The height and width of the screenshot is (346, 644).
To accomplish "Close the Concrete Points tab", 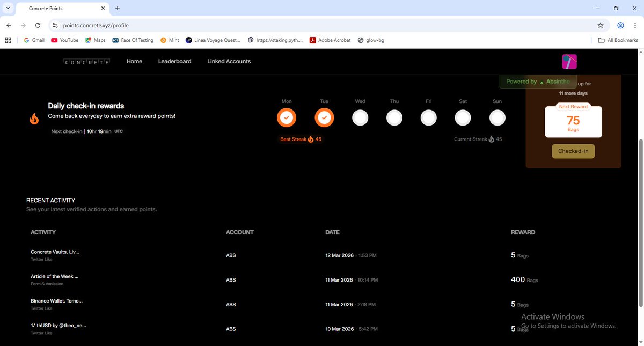I will pos(103,8).
